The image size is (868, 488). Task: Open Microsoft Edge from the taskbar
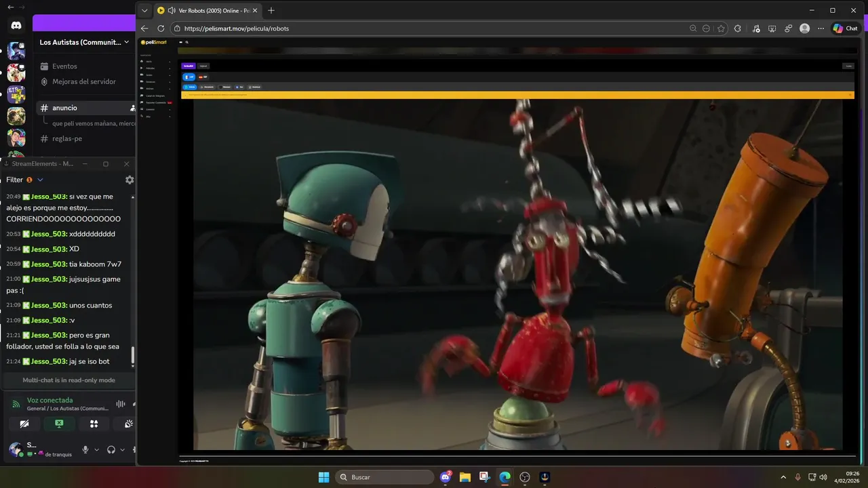(505, 477)
